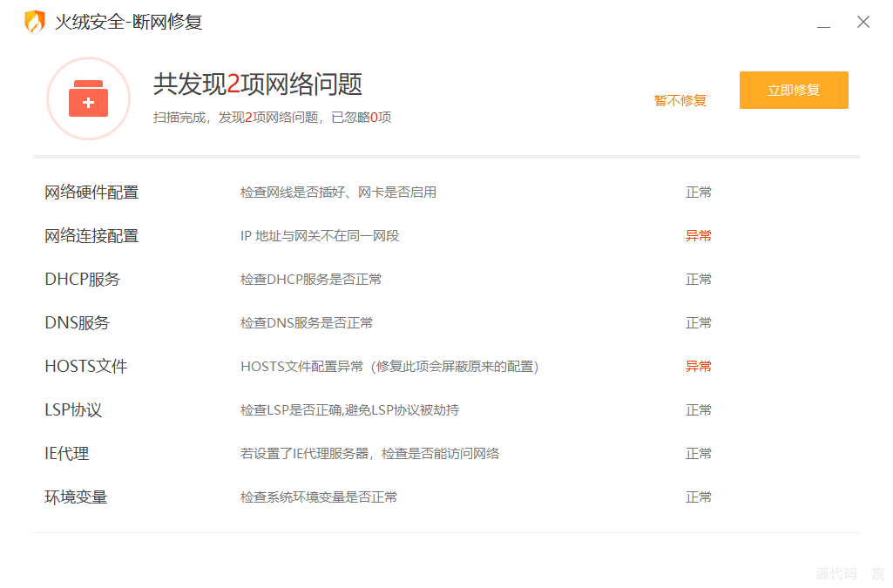Click description IP 地址与网关不在同一网段
This screenshot has width=893, height=588.
320,236
